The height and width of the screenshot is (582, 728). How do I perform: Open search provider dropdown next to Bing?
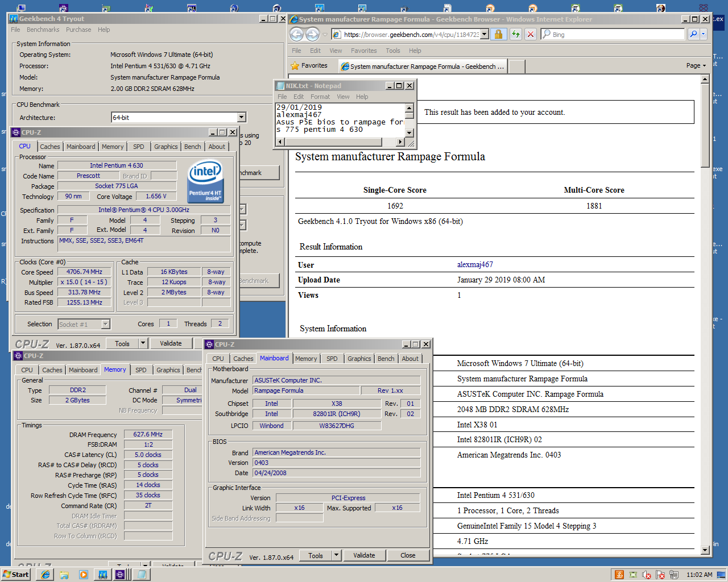[704, 35]
